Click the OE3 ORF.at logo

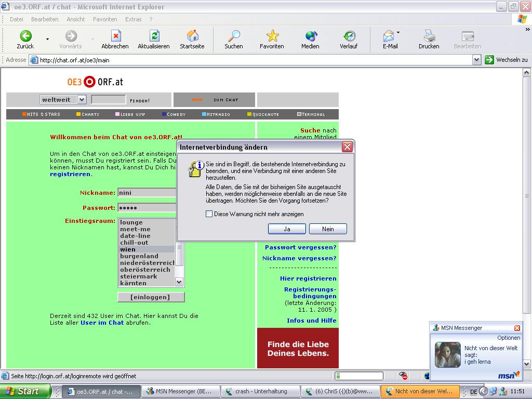click(95, 82)
